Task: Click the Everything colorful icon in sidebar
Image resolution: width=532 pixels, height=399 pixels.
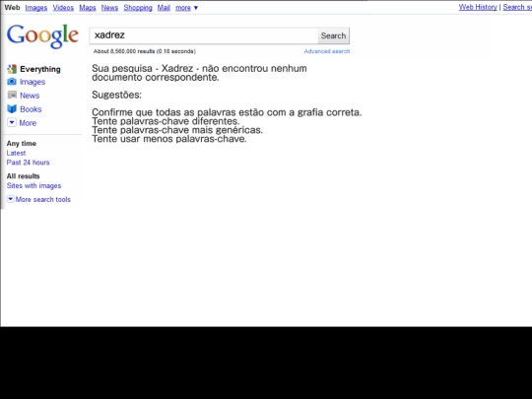Action: tap(12, 69)
